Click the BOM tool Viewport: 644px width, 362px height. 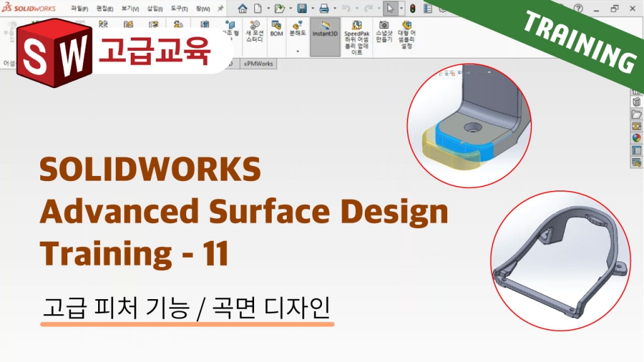click(277, 29)
